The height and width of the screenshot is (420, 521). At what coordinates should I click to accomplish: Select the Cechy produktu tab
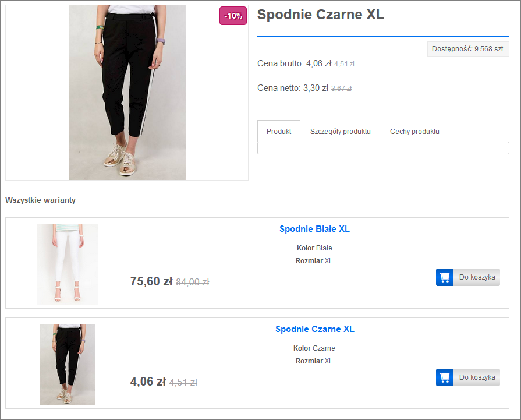click(x=414, y=132)
